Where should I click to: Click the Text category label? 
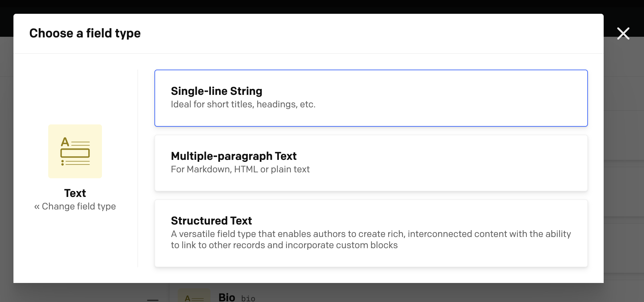coord(75,193)
